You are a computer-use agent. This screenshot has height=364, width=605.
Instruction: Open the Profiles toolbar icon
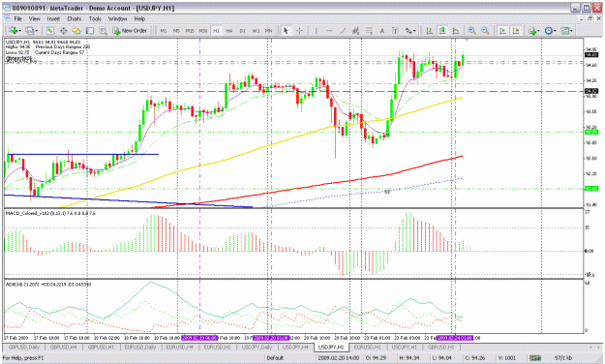point(30,30)
